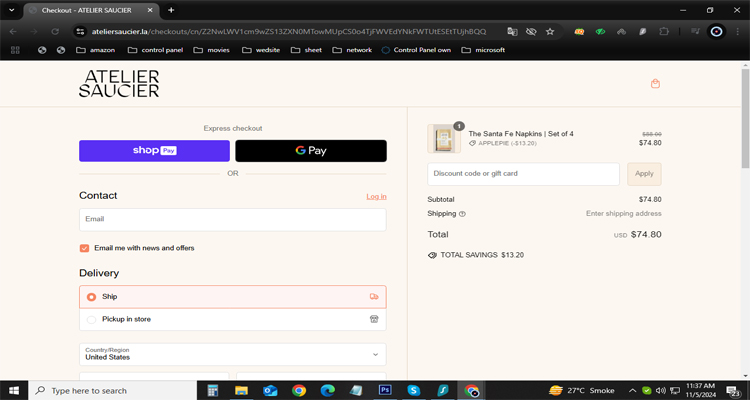Screen dimensions: 750x400
Task: Go back to the previous page
Action: [x=13, y=32]
